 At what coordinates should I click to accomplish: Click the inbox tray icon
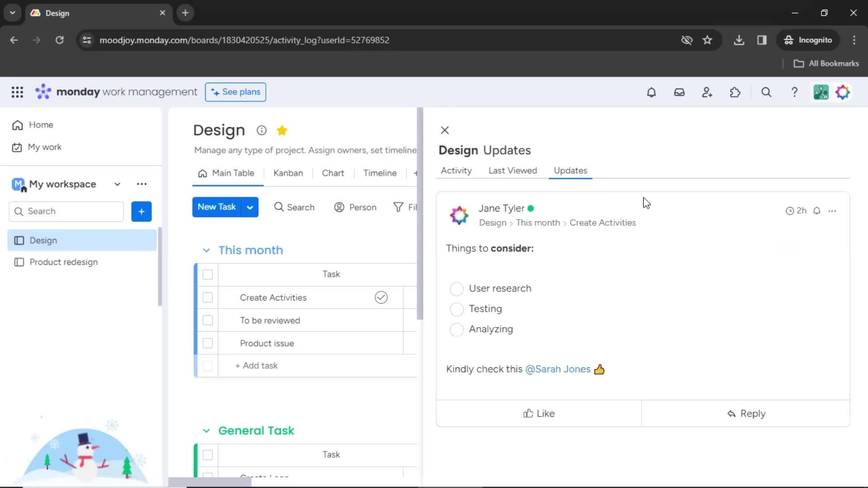click(679, 92)
